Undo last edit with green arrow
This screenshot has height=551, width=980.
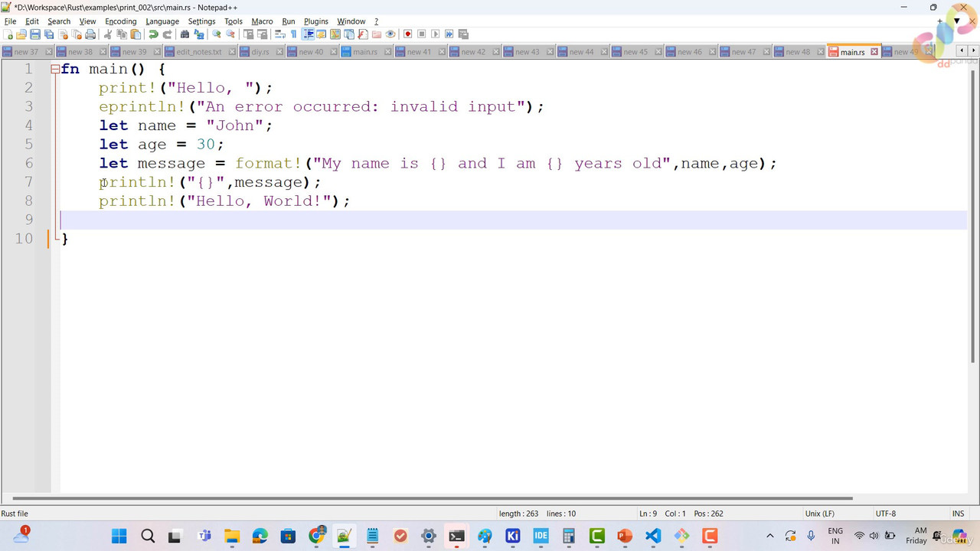(153, 34)
